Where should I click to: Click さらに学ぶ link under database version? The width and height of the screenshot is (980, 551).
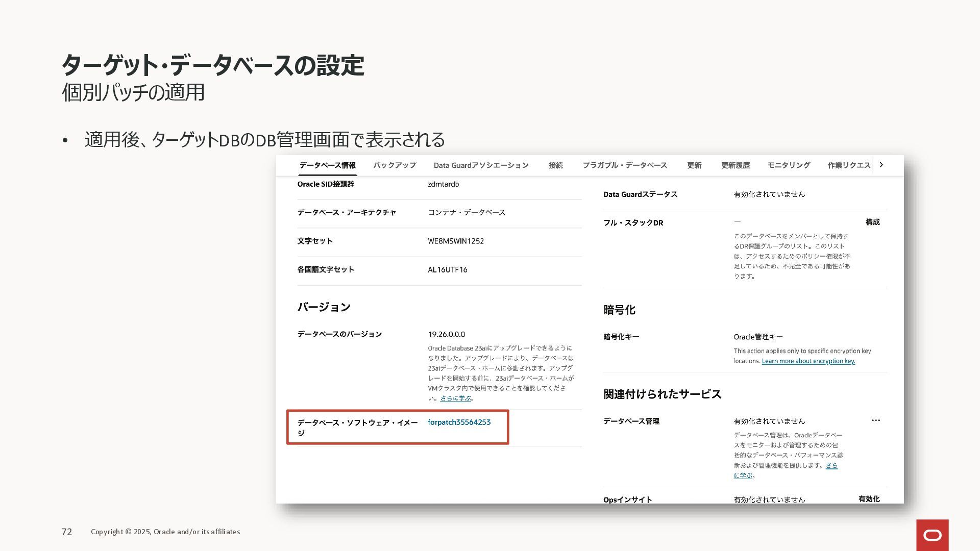click(x=456, y=398)
